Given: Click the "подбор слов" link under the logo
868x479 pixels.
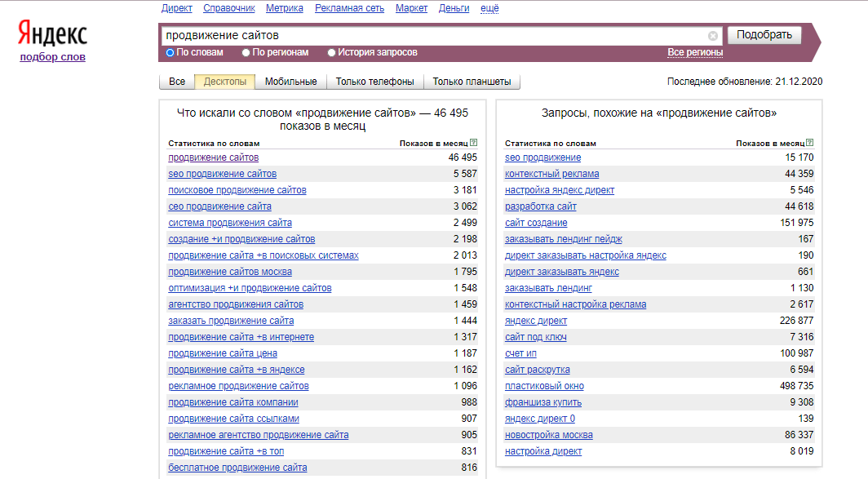Looking at the screenshot, I should tap(52, 57).
